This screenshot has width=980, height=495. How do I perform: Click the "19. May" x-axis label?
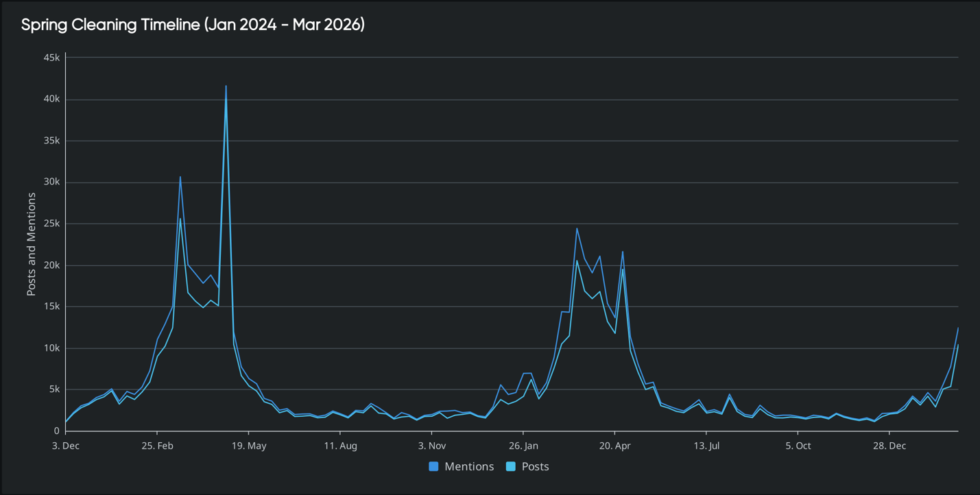pyautogui.click(x=248, y=446)
